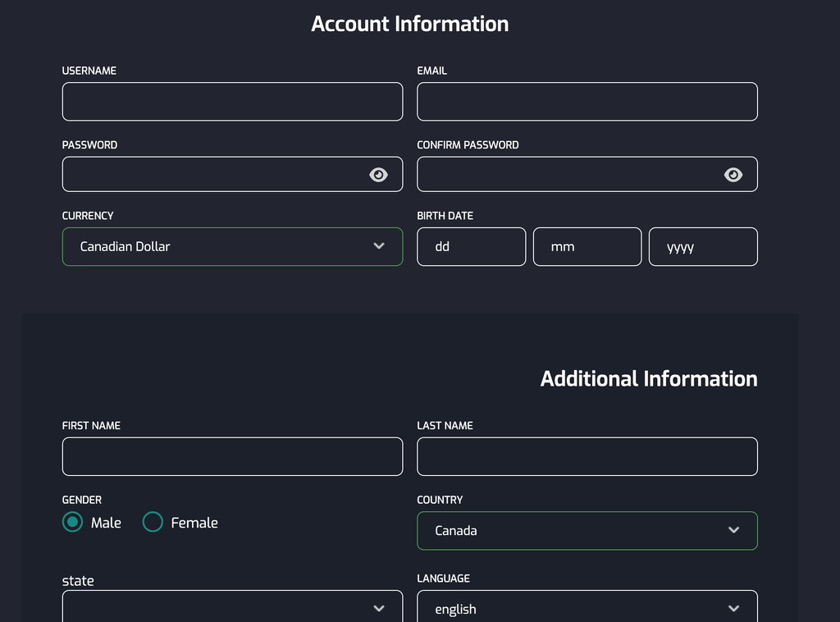Click the "COUNTRY" label
The height and width of the screenshot is (622, 840).
(440, 500)
